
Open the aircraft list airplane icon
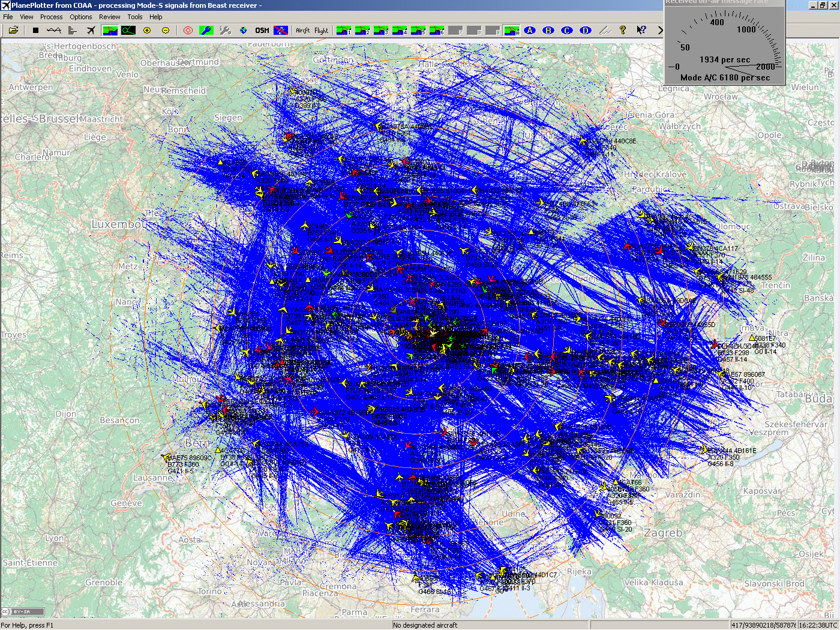coord(91,30)
